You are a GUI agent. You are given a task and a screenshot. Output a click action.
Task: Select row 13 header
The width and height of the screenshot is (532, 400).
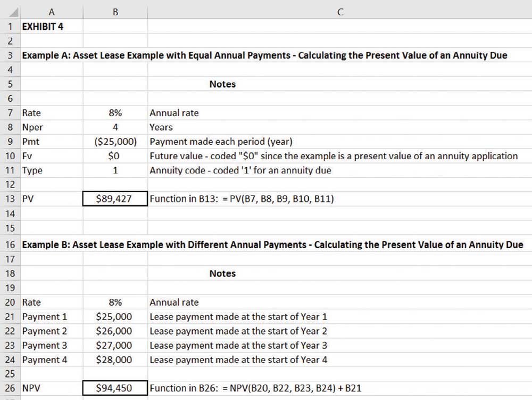coord(10,199)
